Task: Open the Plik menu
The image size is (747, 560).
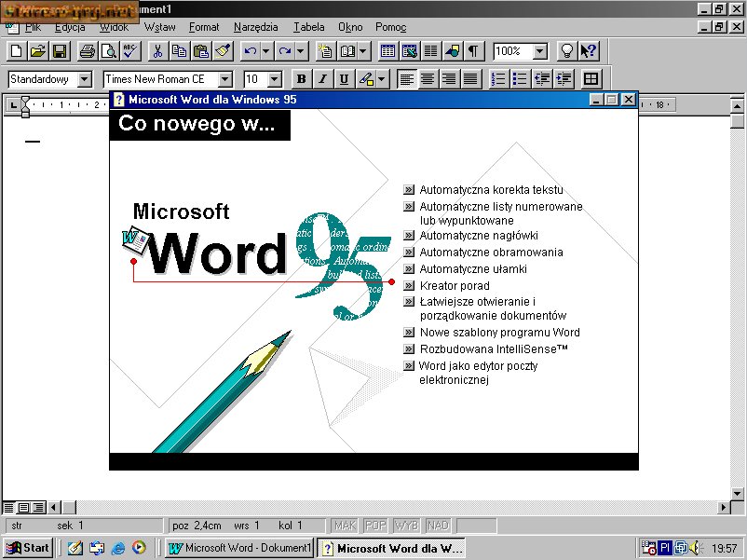Action: point(33,27)
